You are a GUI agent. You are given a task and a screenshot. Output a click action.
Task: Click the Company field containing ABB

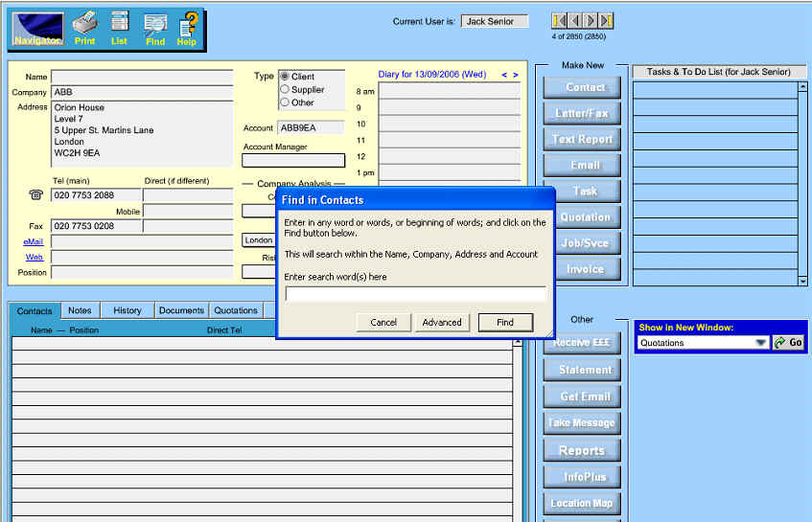(x=143, y=93)
